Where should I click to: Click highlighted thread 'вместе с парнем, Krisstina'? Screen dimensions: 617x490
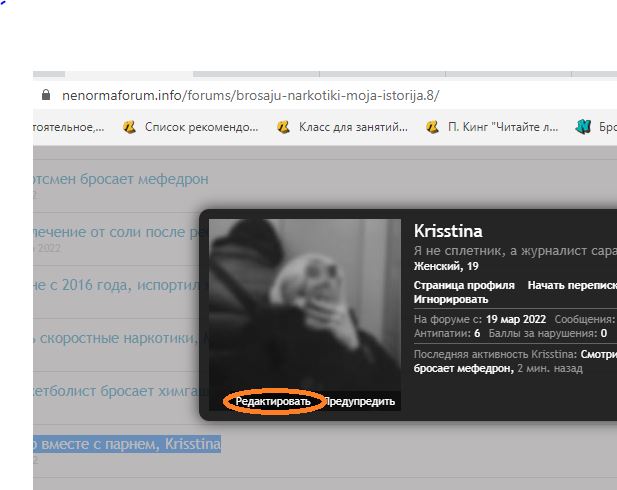click(127, 443)
